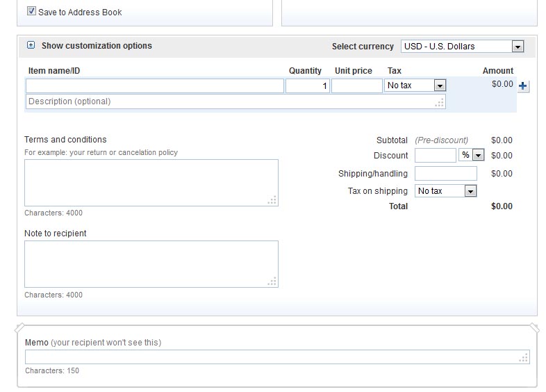Click the Item name/ID input field
Screen dimensions: 546x392
click(x=155, y=86)
